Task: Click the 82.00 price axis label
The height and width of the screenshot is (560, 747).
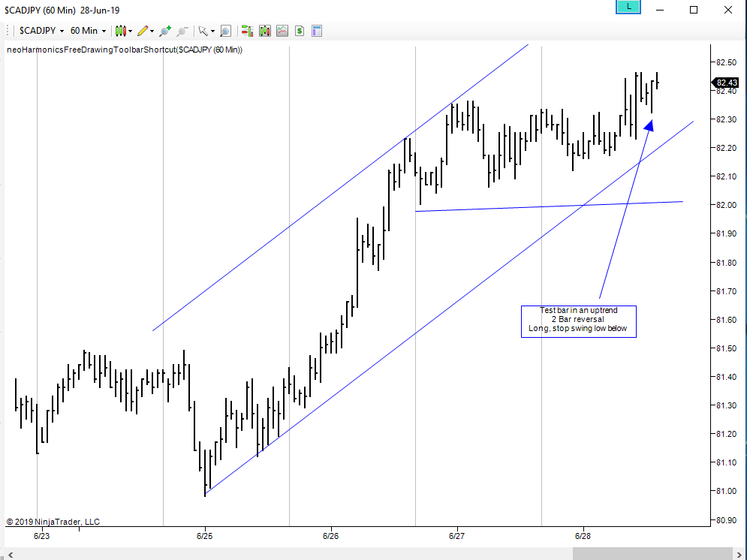Action: pos(726,205)
